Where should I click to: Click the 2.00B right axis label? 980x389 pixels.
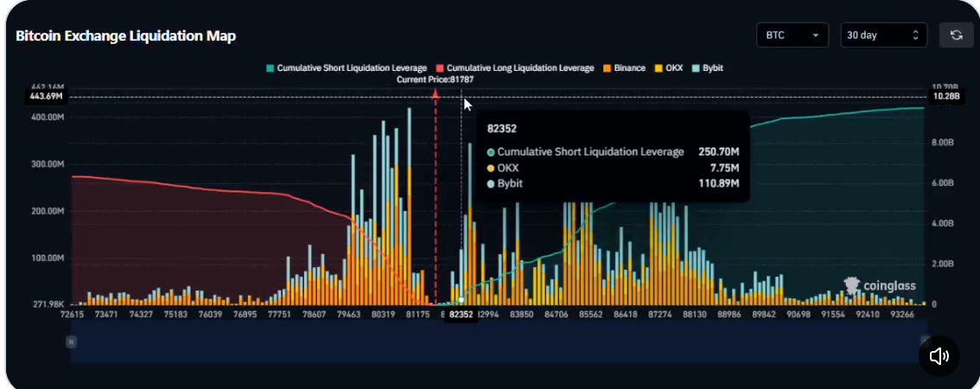click(943, 264)
